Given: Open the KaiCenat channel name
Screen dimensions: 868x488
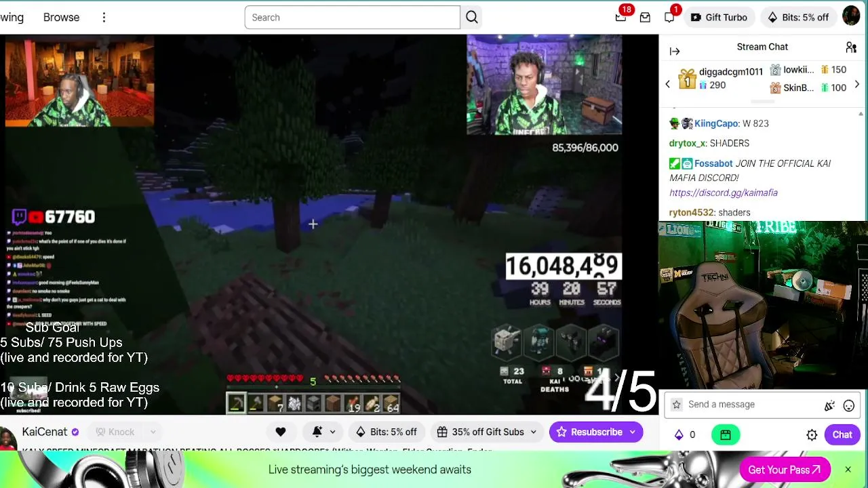Looking at the screenshot, I should (45, 432).
